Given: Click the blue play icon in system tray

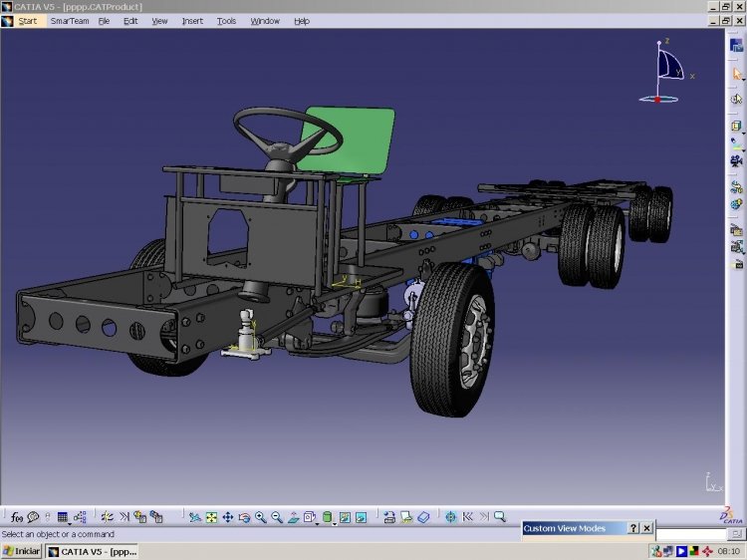Looking at the screenshot, I should pos(681,551).
